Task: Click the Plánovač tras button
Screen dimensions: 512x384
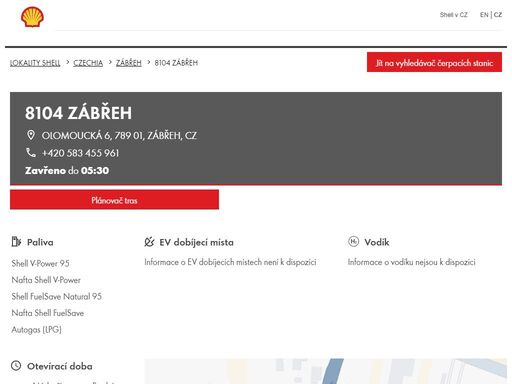Action: [114, 200]
